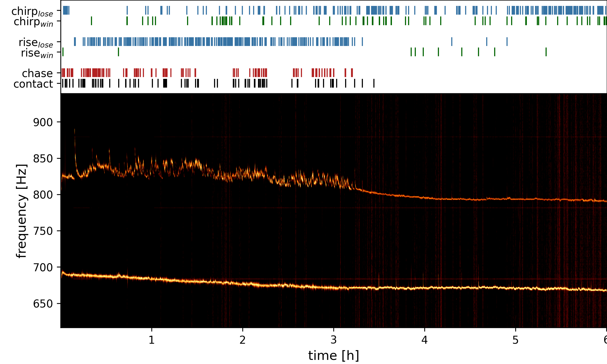
Task: Click the chase row label
Action: (37, 73)
